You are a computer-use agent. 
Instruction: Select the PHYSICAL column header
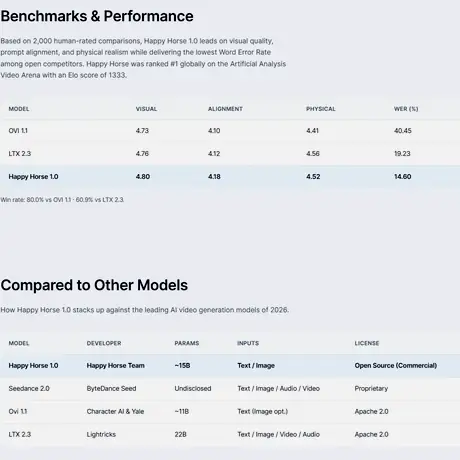pos(321,109)
